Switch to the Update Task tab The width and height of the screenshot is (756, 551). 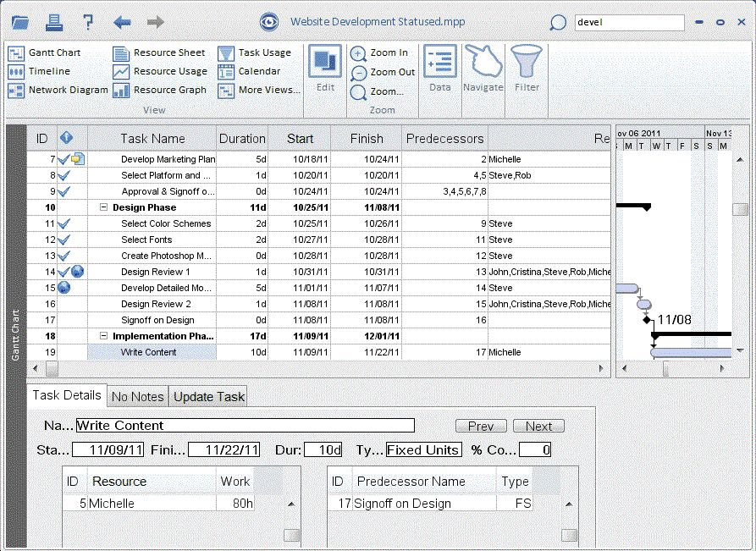[x=209, y=395]
